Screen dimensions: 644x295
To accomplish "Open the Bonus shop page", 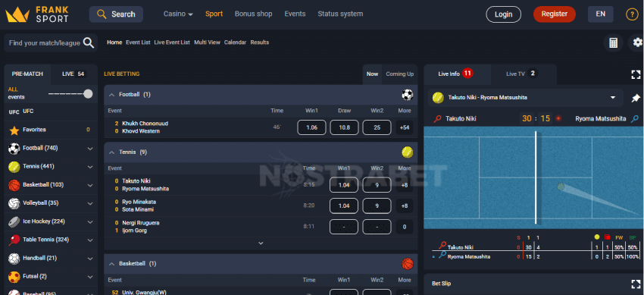I will coord(253,14).
